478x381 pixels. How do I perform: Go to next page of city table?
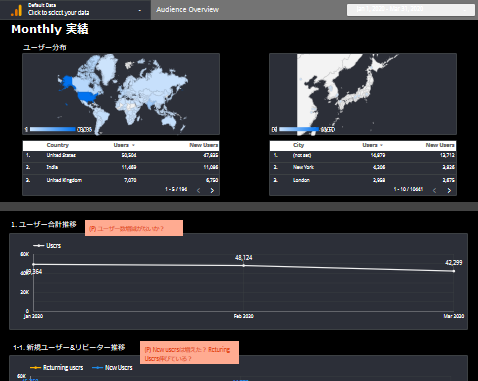449,190
